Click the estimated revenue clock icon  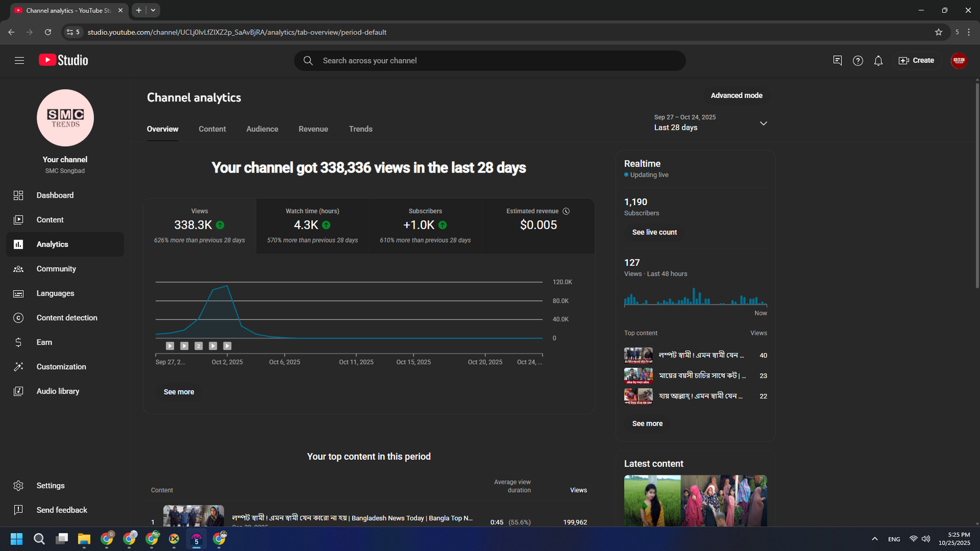click(566, 211)
